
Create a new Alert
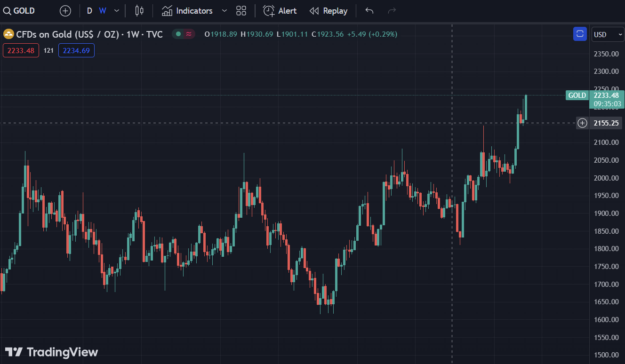tap(280, 11)
